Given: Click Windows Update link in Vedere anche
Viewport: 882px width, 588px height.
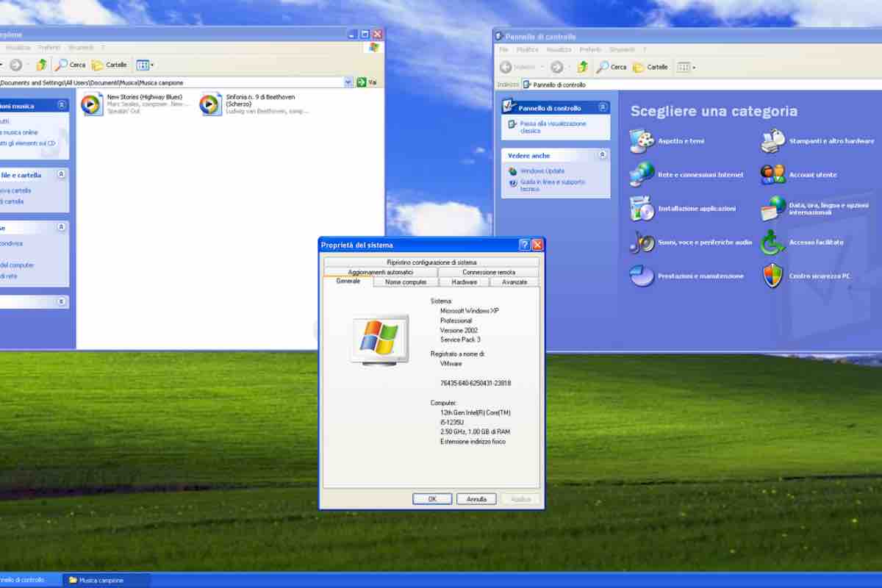Looking at the screenshot, I should pos(542,171).
